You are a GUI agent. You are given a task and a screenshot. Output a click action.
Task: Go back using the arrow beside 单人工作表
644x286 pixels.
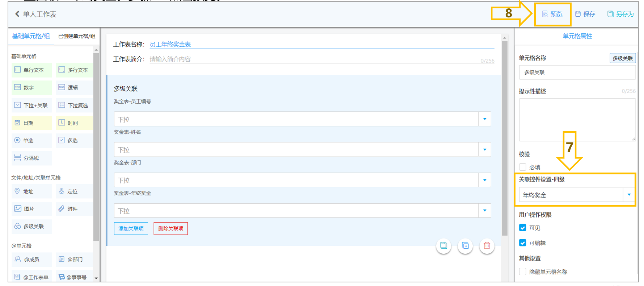pyautogui.click(x=17, y=14)
